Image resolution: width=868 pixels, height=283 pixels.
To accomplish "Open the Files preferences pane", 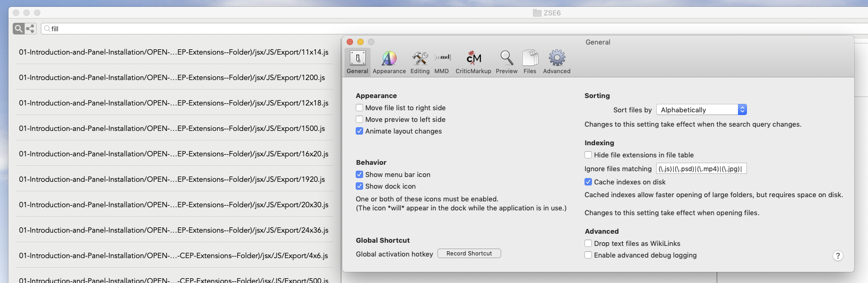I will (x=530, y=62).
